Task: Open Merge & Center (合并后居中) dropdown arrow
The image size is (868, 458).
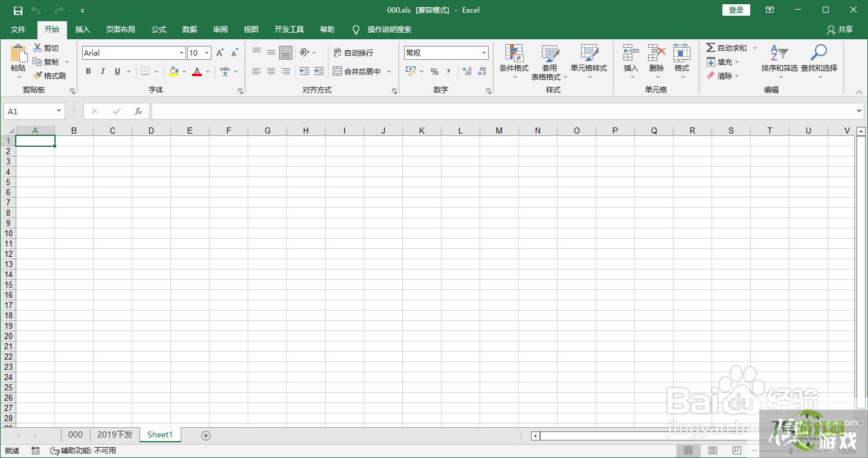Action: pos(389,71)
